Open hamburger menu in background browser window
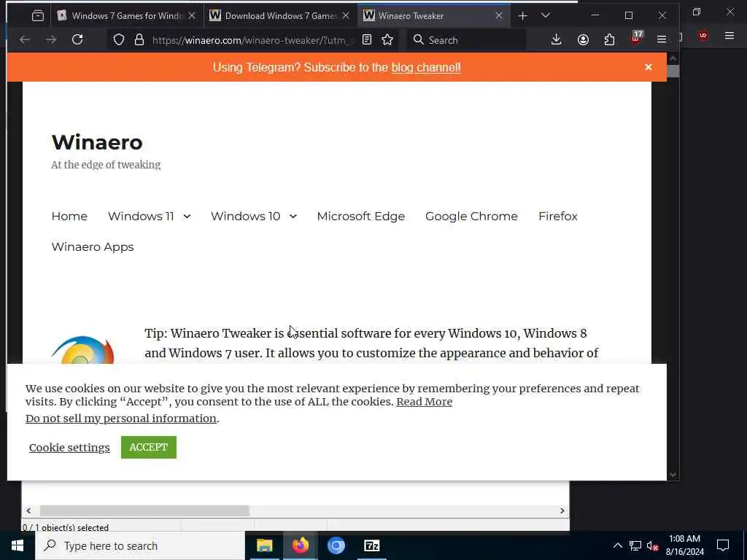This screenshot has height=560, width=747. coord(729,36)
